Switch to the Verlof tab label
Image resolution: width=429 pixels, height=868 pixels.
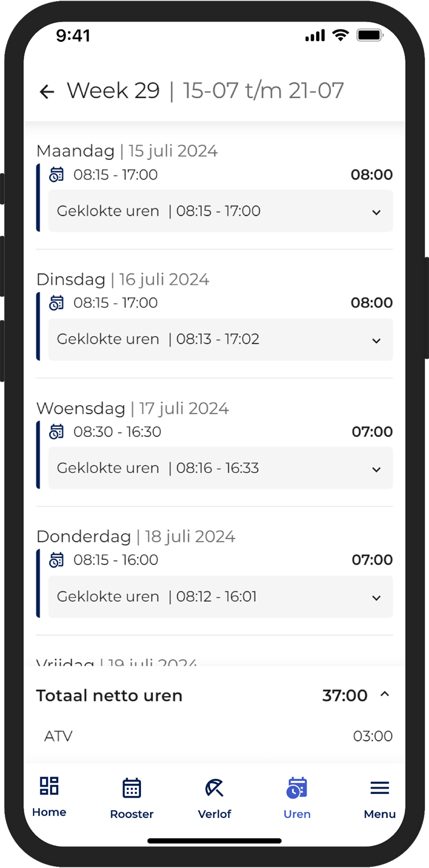tap(214, 814)
